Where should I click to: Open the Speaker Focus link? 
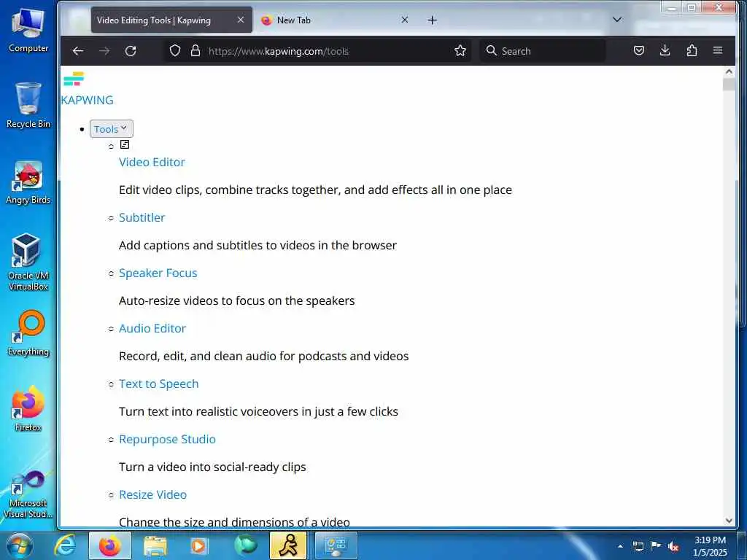click(158, 273)
